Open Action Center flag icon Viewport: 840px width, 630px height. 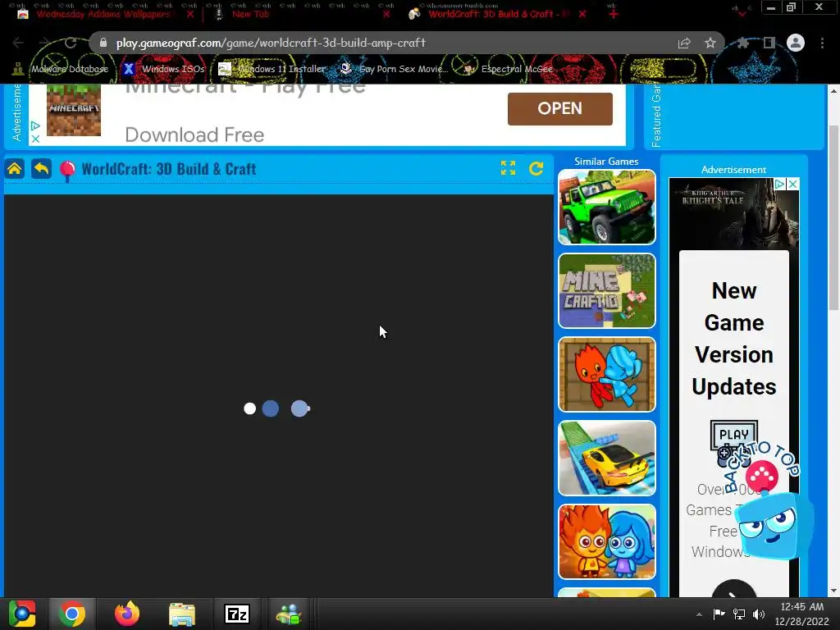pos(719,614)
